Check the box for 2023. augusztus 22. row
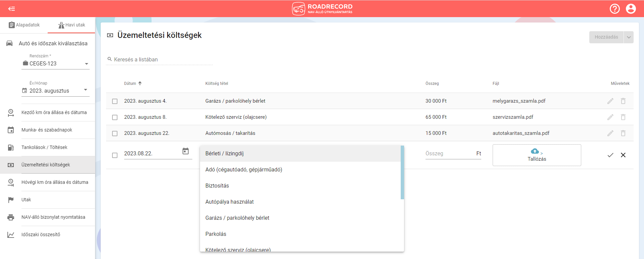Screen dimensions: 644x259 pyautogui.click(x=115, y=134)
